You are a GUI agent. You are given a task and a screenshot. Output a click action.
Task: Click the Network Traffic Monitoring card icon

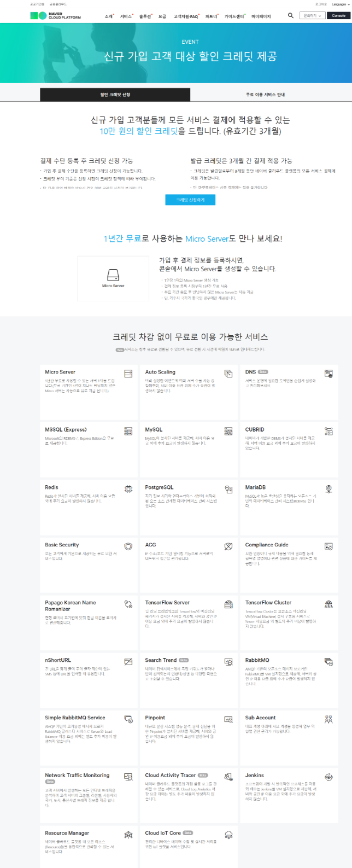pos(128,777)
